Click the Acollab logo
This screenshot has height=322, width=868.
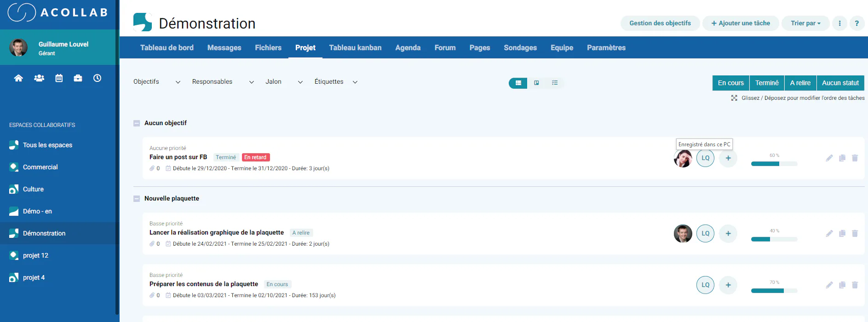click(57, 12)
